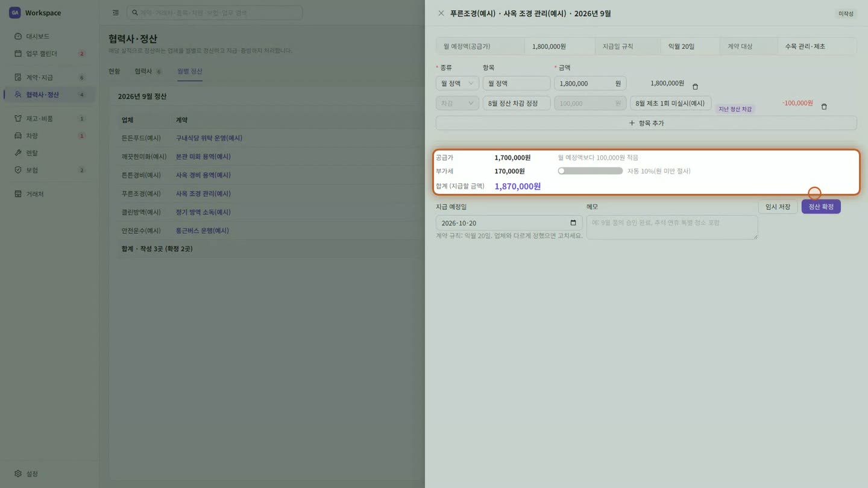Click the 미작성 status badge
868x488 pixels.
click(846, 13)
